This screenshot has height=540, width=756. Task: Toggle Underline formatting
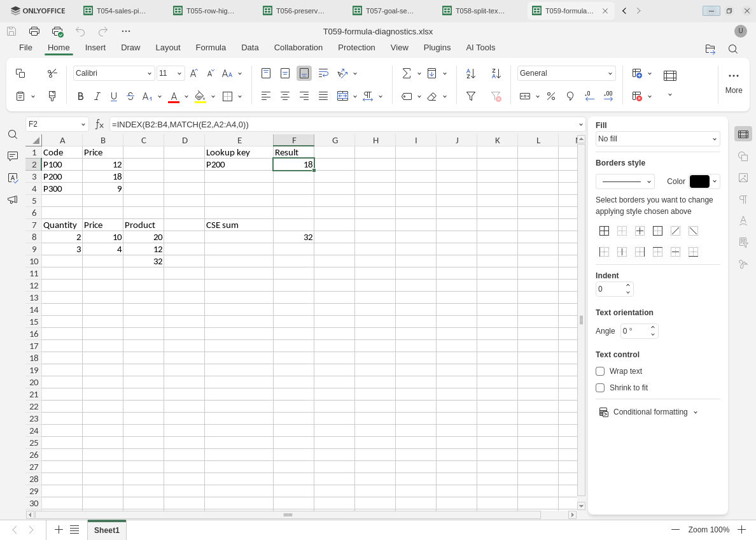[x=114, y=97]
